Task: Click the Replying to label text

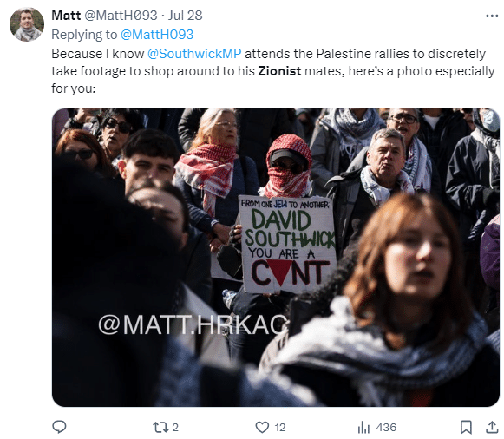Action: [84, 35]
